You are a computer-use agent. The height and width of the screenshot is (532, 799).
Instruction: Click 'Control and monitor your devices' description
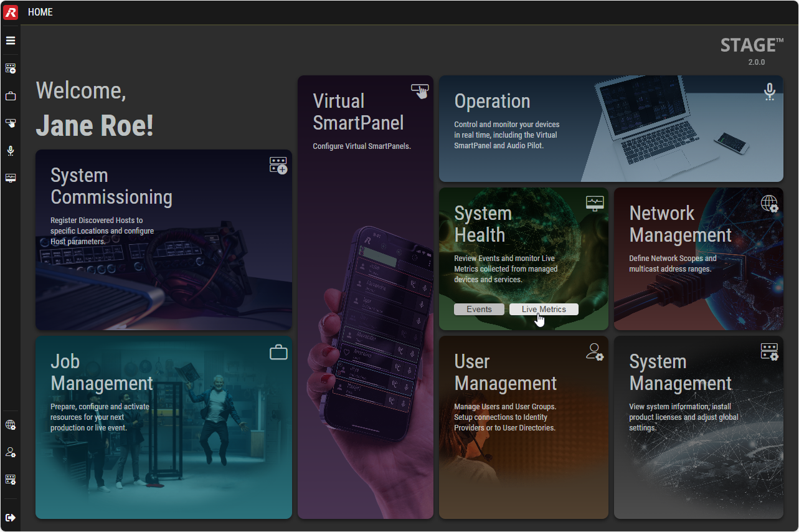click(x=507, y=135)
